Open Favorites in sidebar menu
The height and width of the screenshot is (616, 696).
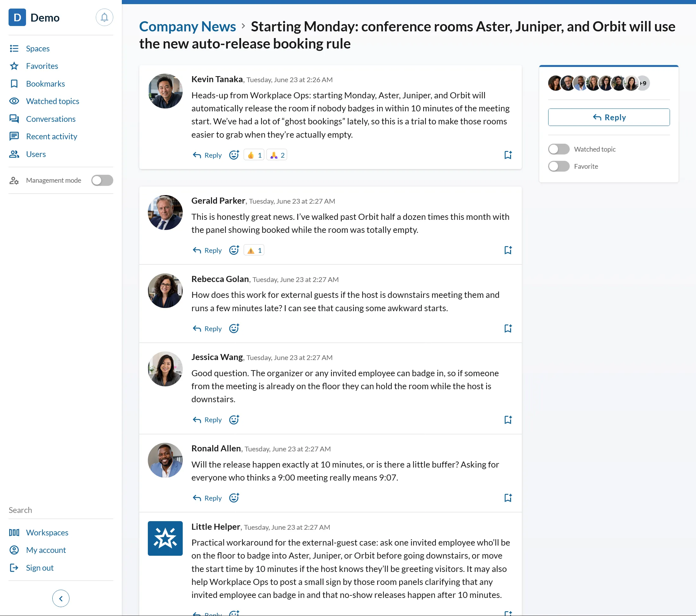(x=42, y=66)
